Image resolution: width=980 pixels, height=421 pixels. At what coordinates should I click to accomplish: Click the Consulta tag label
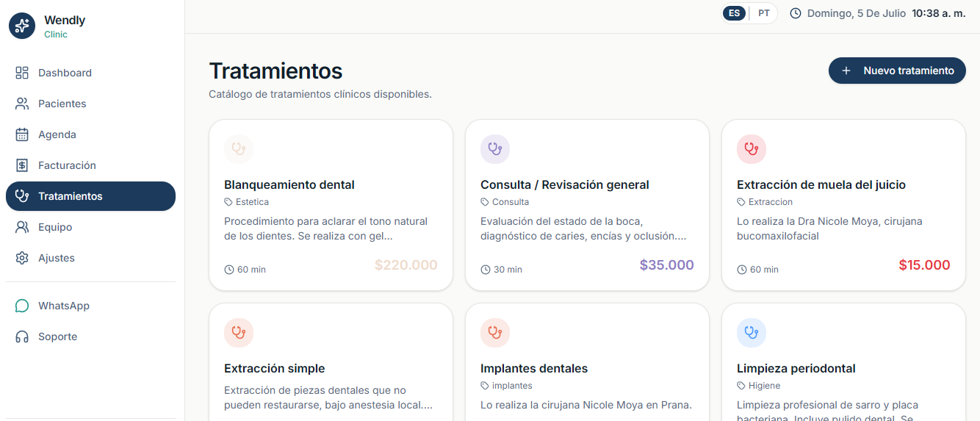(x=505, y=202)
